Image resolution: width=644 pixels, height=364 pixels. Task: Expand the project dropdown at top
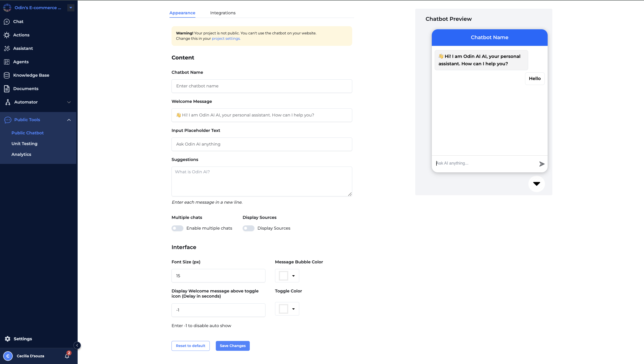(x=70, y=8)
